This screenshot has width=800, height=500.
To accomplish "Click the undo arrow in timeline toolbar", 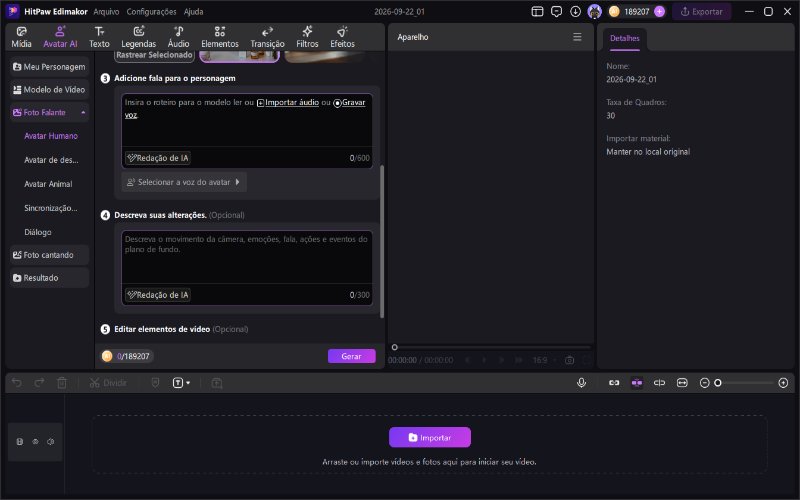I will coord(17,383).
